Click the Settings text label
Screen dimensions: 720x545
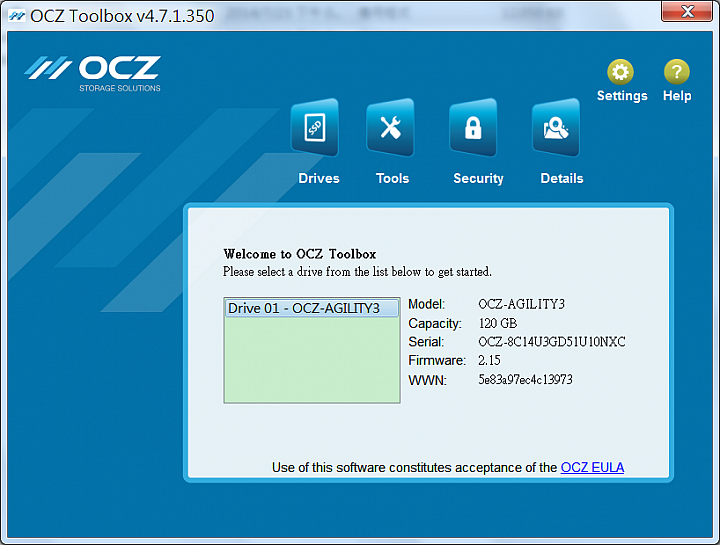coord(622,96)
